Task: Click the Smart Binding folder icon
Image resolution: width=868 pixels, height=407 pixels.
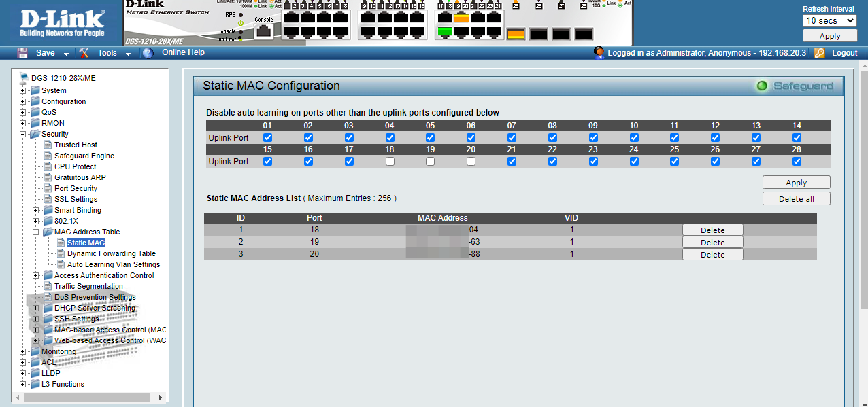Action: 48,210
